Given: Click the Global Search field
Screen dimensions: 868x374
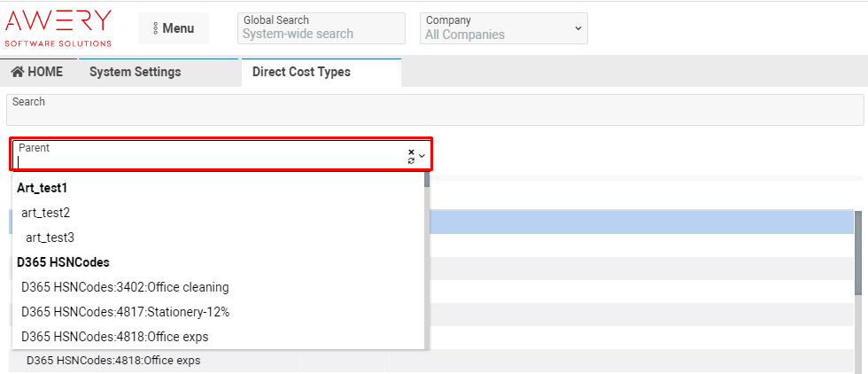Looking at the screenshot, I should pyautogui.click(x=322, y=34).
